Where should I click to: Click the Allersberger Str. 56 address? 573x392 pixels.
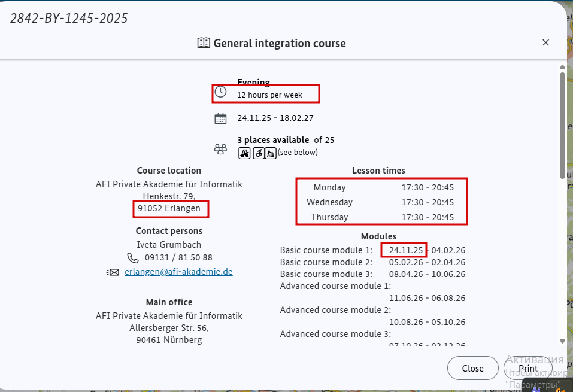(169, 328)
